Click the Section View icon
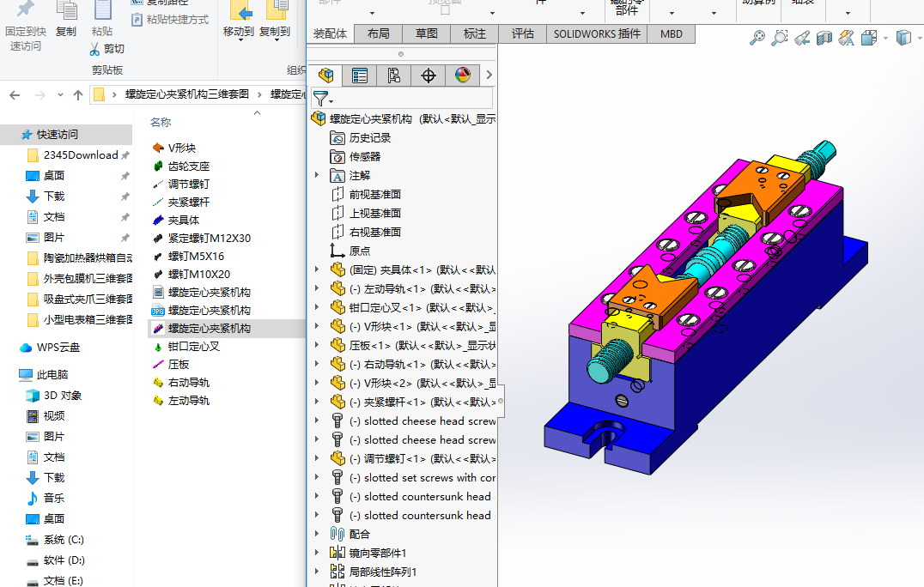Viewport: 924px width, 587px height. coord(824,38)
